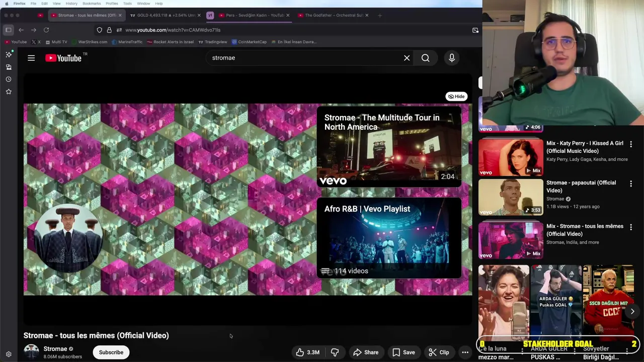
Task: Start voice search with the microphone
Action: click(452, 58)
